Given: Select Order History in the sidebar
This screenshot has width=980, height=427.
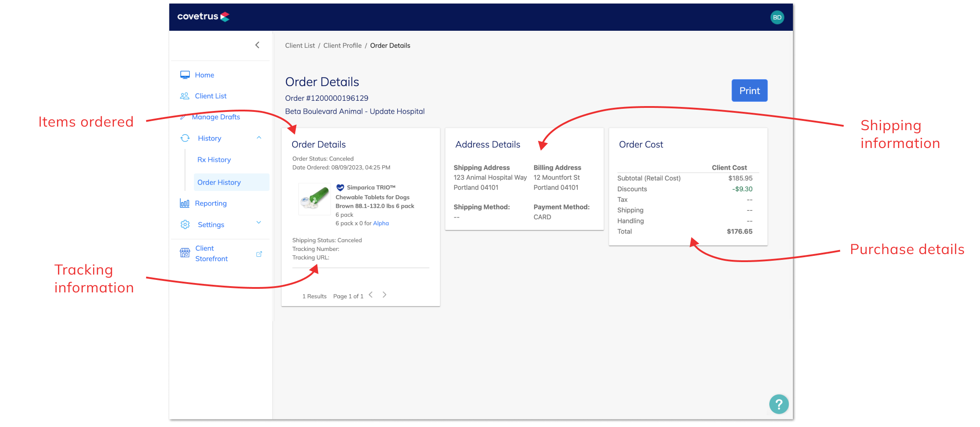Looking at the screenshot, I should pyautogui.click(x=219, y=182).
